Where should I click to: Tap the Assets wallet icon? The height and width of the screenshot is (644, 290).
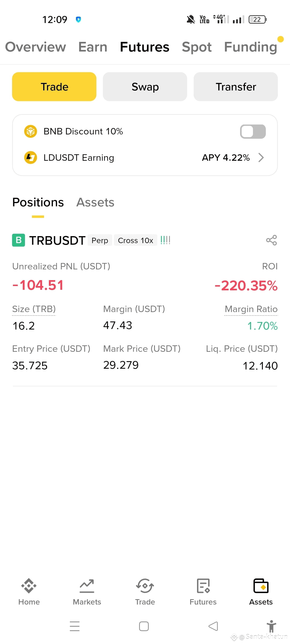(261, 586)
